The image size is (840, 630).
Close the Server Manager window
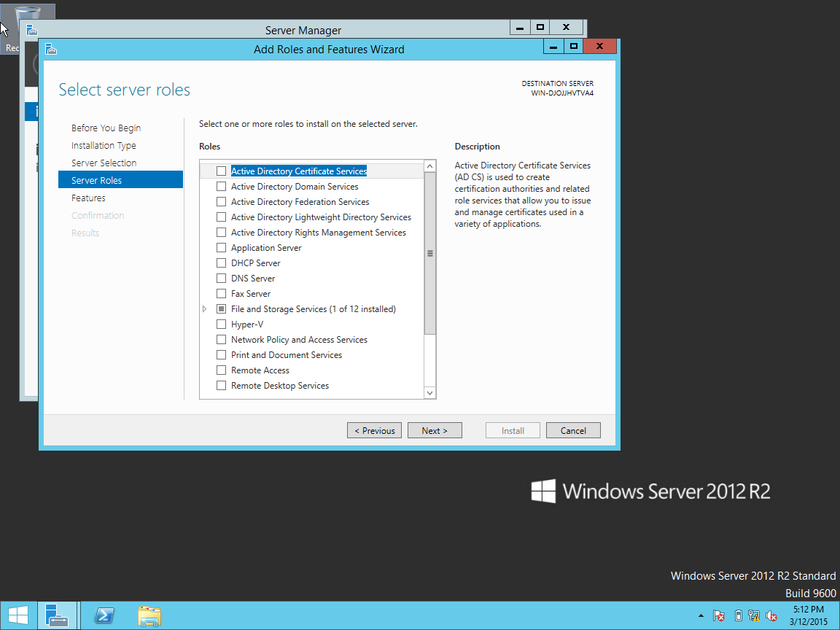pos(567,27)
